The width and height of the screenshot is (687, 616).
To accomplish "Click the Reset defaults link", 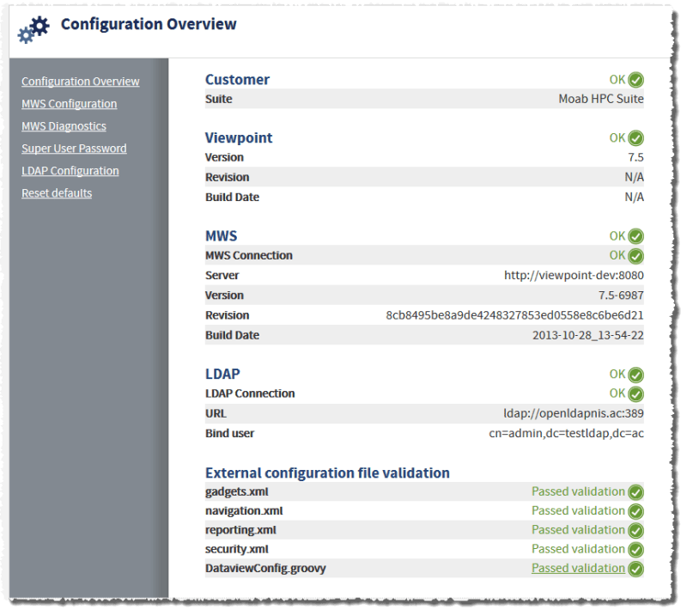I will pos(57,193).
